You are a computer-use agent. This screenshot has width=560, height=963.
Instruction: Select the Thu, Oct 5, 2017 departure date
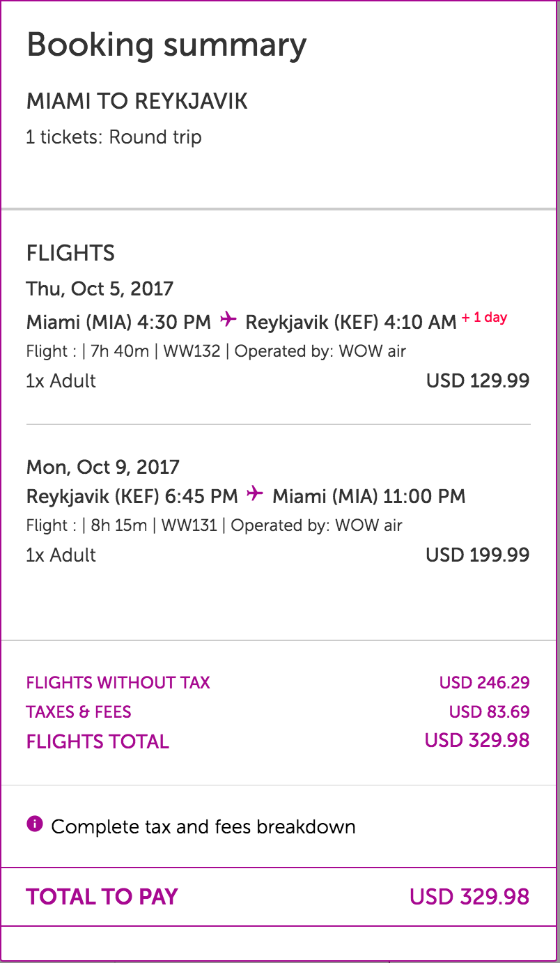100,288
